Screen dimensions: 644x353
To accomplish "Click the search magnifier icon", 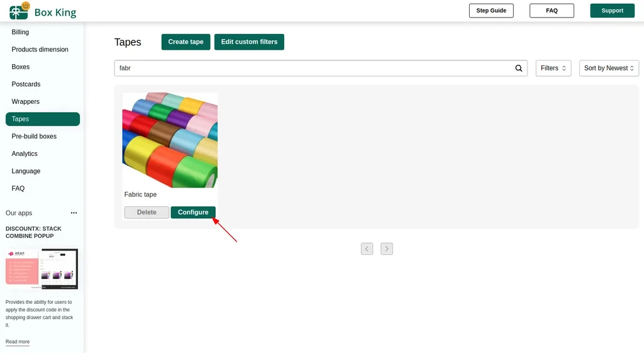I will point(519,68).
